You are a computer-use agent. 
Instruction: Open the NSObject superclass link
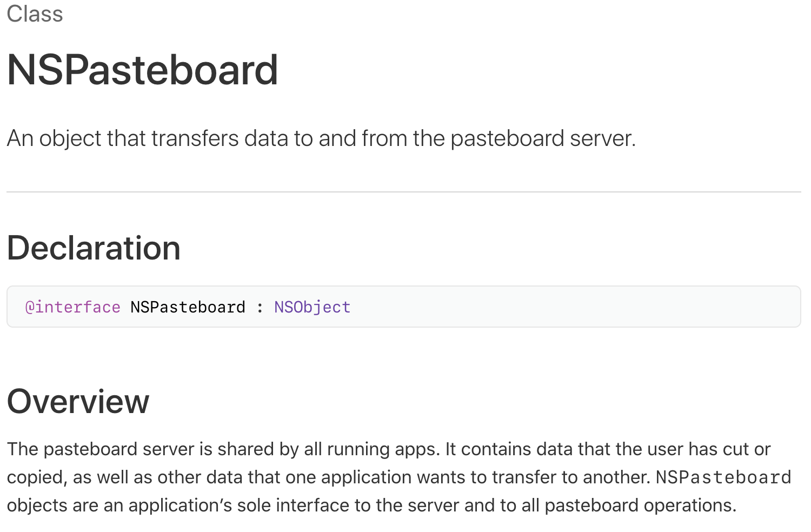312,307
